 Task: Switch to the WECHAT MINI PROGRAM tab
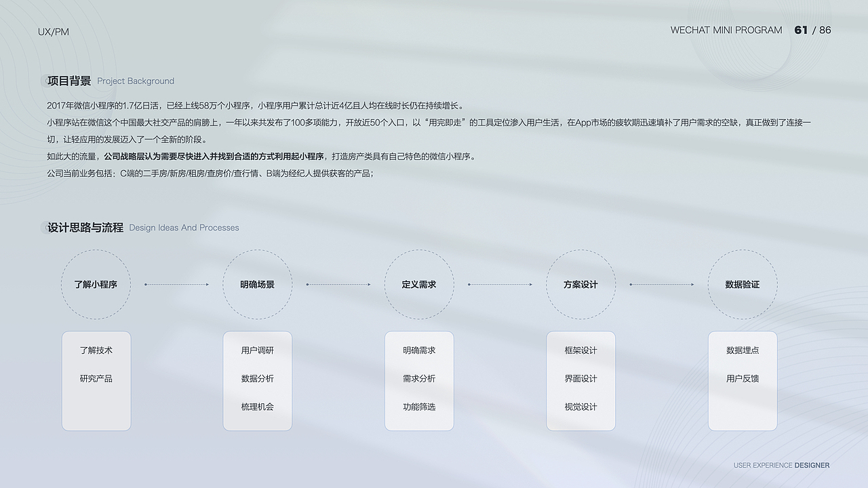tap(726, 30)
